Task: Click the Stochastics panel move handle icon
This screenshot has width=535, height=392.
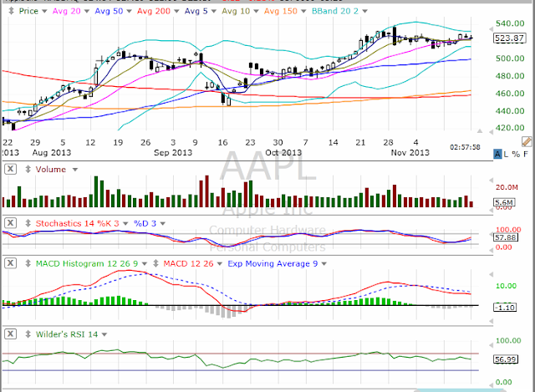Action: click(28, 223)
